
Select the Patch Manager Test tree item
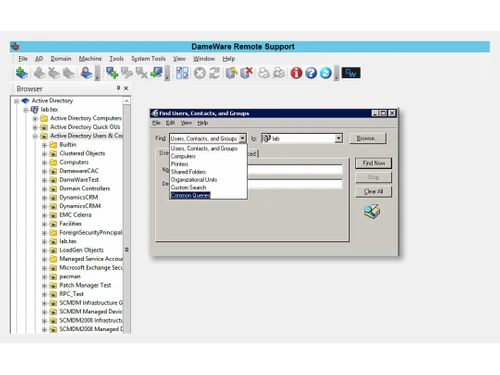coord(85,285)
